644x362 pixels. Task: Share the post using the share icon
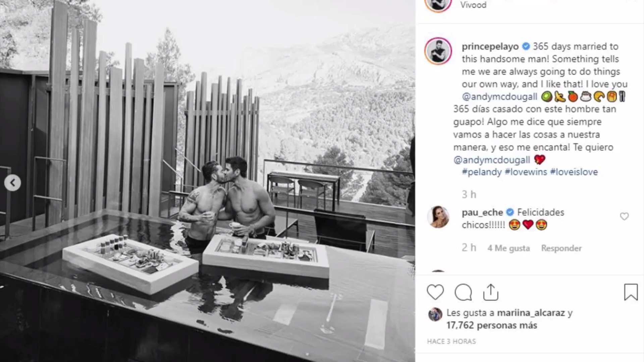[491, 292]
